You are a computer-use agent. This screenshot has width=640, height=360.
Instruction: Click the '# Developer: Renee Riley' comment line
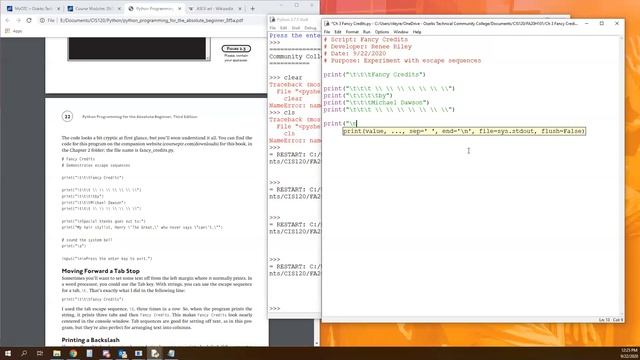coord(367,47)
